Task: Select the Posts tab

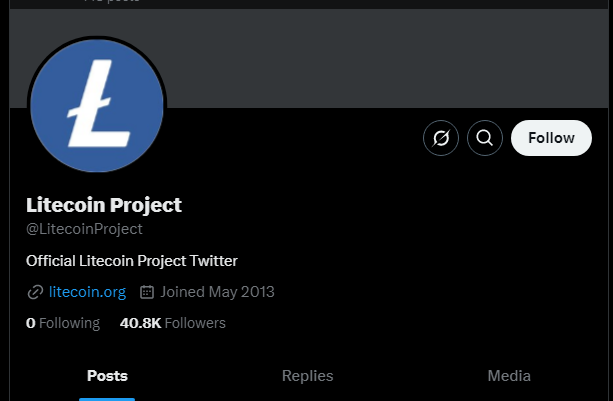Action: click(x=107, y=376)
